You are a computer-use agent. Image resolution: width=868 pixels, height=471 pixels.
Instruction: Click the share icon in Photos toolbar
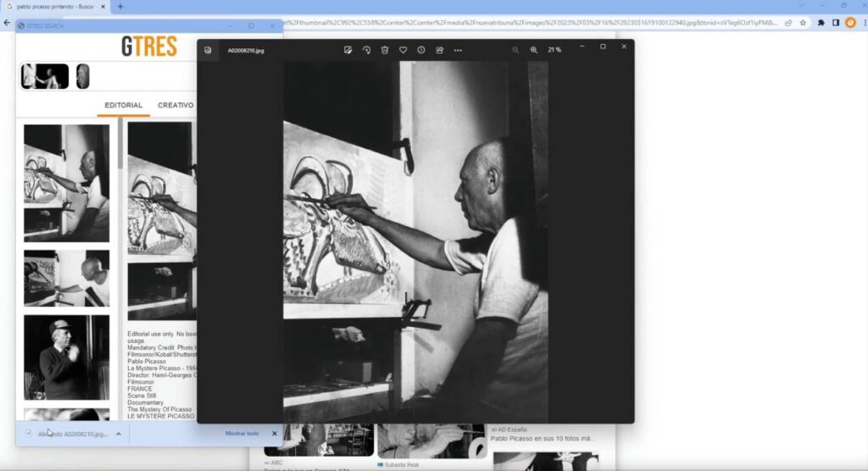(x=440, y=50)
